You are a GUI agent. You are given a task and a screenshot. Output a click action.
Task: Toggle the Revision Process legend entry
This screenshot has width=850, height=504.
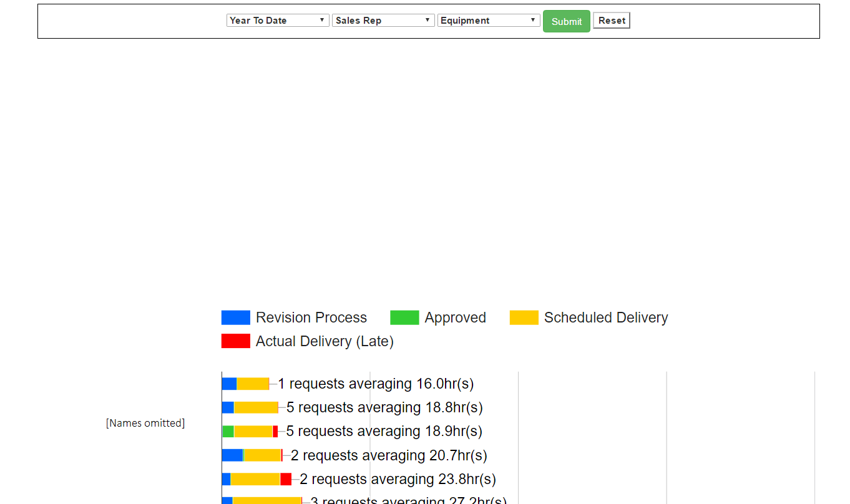[x=293, y=317]
